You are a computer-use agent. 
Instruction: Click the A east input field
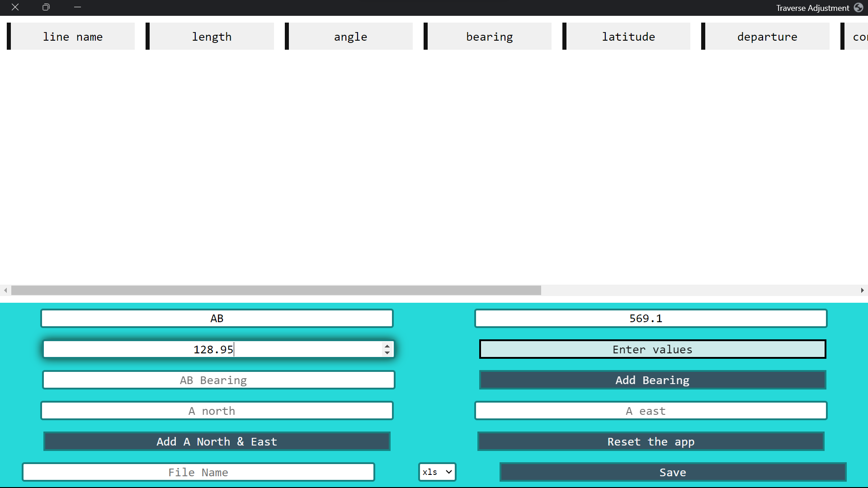(x=651, y=411)
